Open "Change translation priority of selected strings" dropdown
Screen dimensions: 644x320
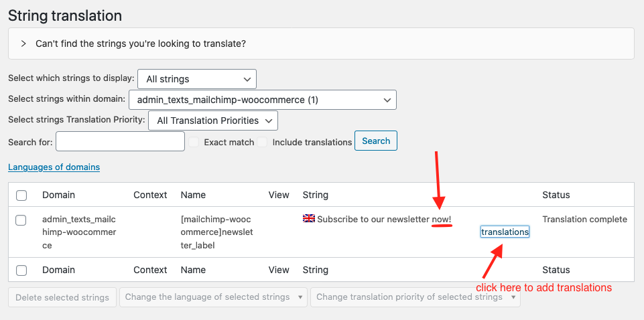415,297
